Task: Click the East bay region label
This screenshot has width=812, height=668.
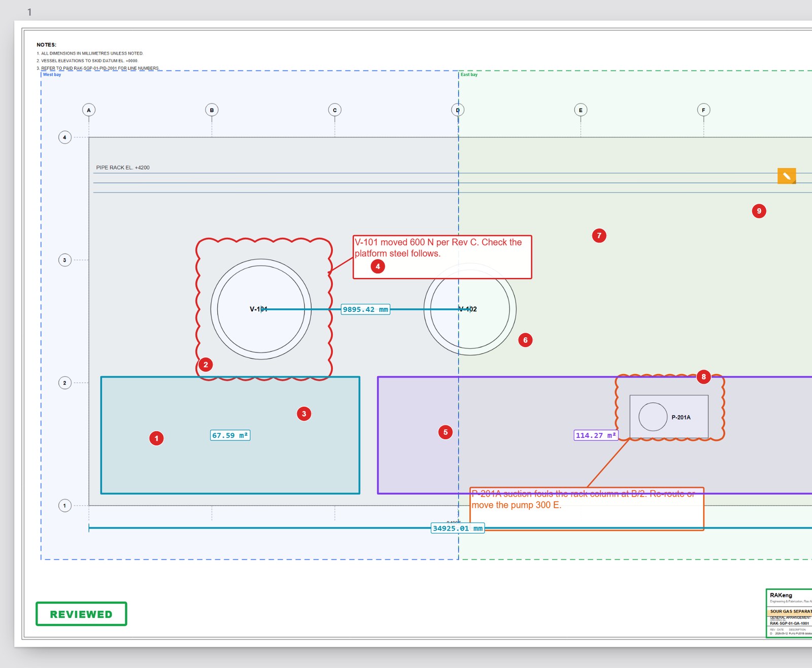Action: pyautogui.click(x=469, y=75)
